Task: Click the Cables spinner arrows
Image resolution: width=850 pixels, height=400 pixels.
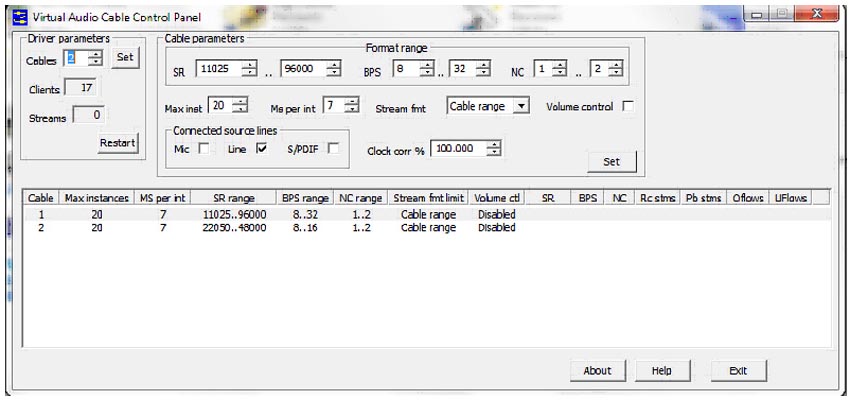Action: 95,57
